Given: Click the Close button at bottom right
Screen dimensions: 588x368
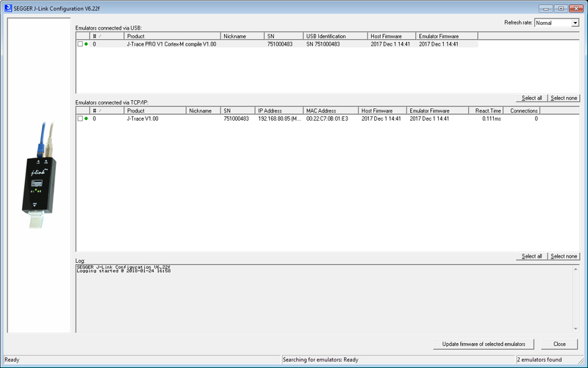Looking at the screenshot, I should [559, 344].
